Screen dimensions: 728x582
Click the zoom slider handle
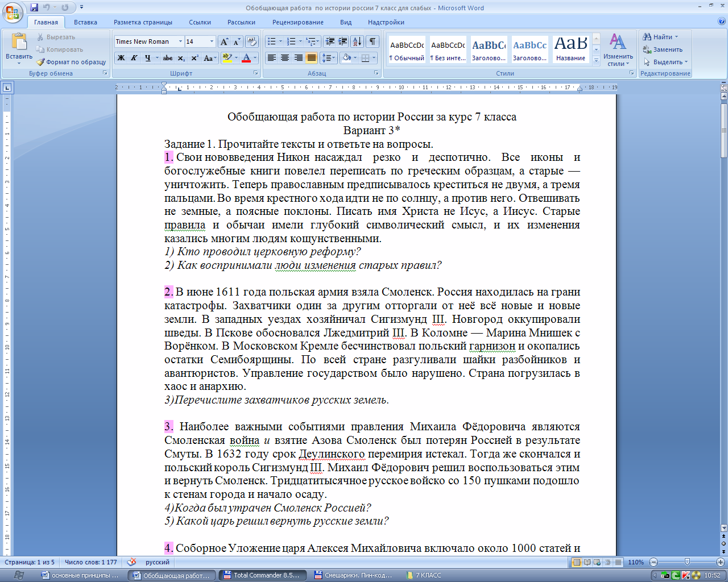687,562
